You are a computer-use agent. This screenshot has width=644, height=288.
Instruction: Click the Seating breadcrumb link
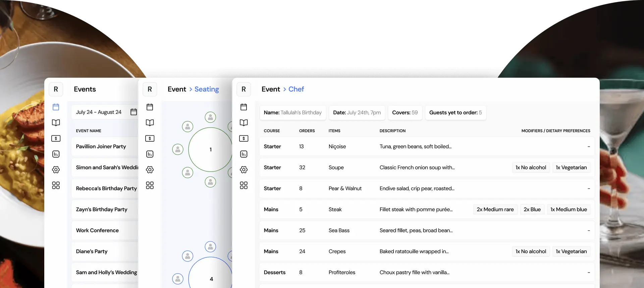point(207,89)
